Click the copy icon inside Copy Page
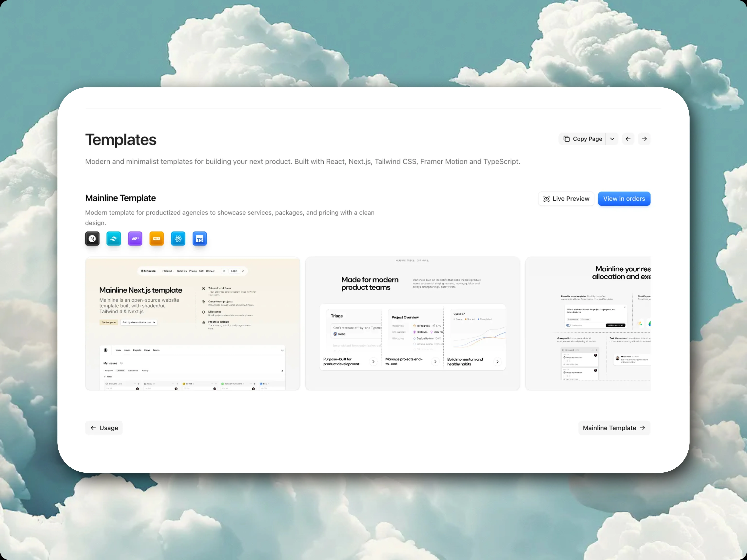Viewport: 747px width, 560px height. 567,139
